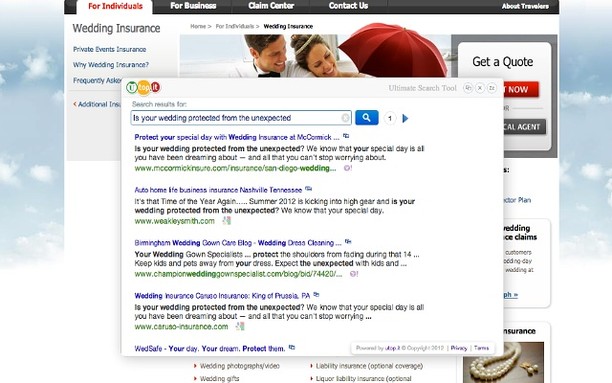
Task: Click the red NOW quote button
Action: click(521, 89)
